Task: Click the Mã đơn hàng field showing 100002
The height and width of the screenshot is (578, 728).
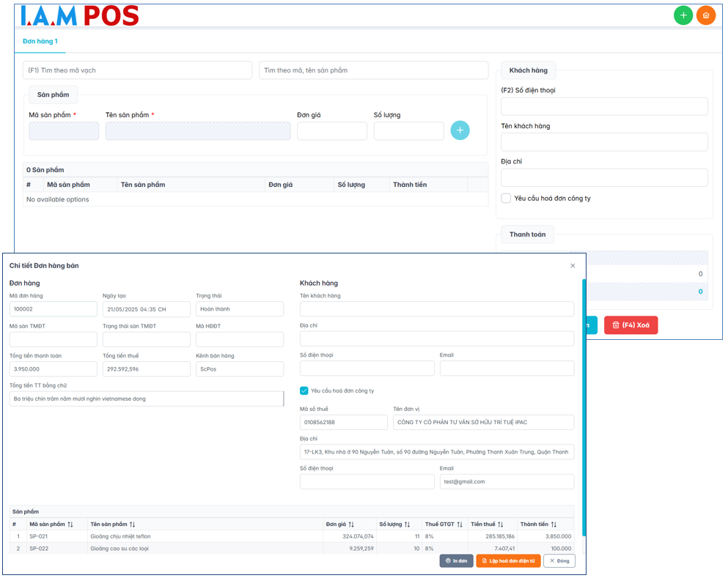Action: click(x=54, y=309)
